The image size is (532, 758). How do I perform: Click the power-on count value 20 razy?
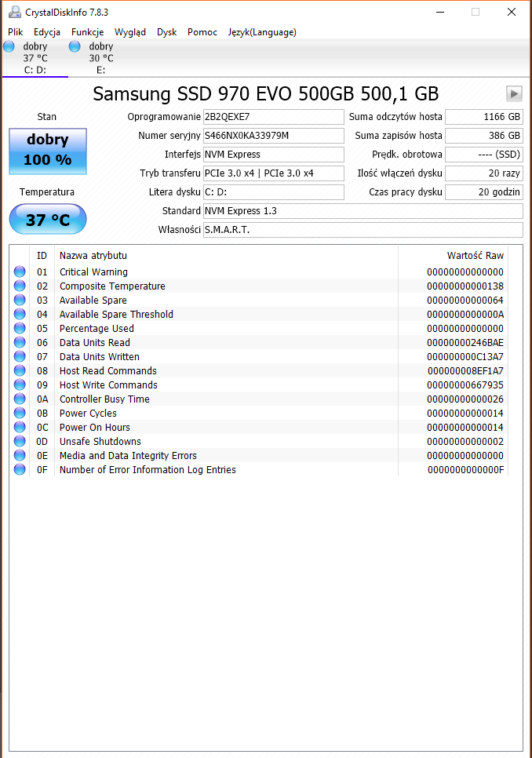[x=483, y=173]
